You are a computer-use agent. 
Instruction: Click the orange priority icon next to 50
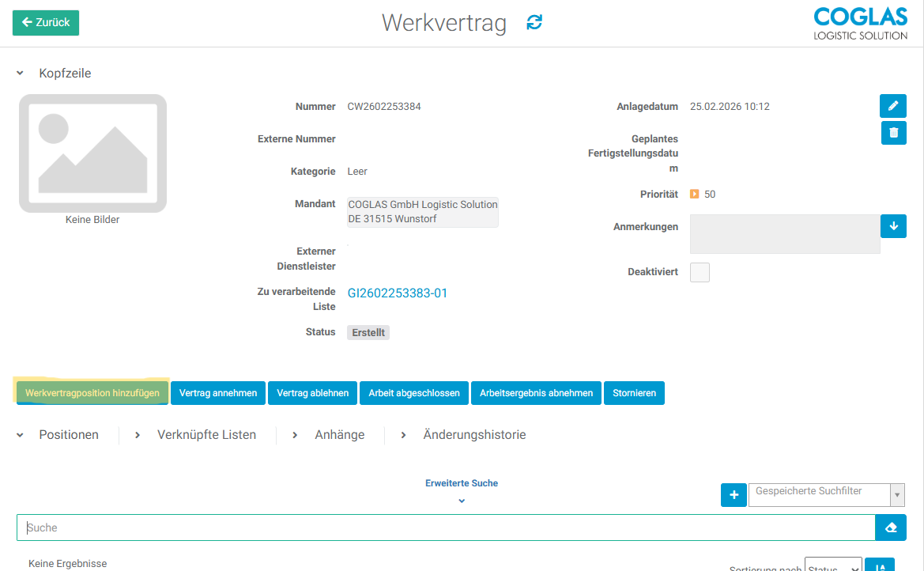[694, 194]
